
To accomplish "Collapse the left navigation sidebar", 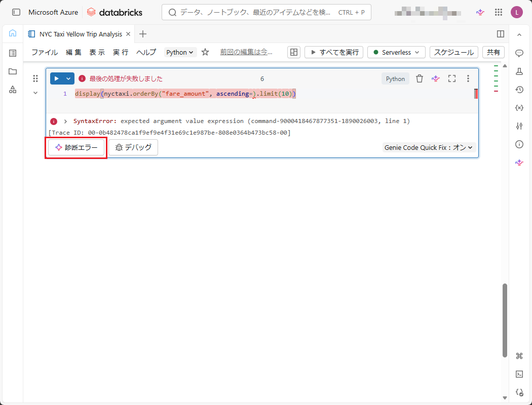I will pyautogui.click(x=16, y=12).
